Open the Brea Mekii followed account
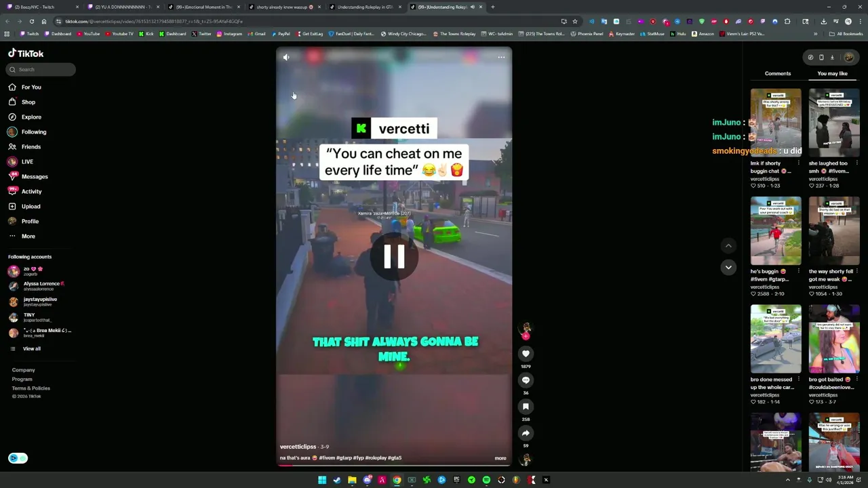This screenshot has height=488, width=868. [39, 332]
